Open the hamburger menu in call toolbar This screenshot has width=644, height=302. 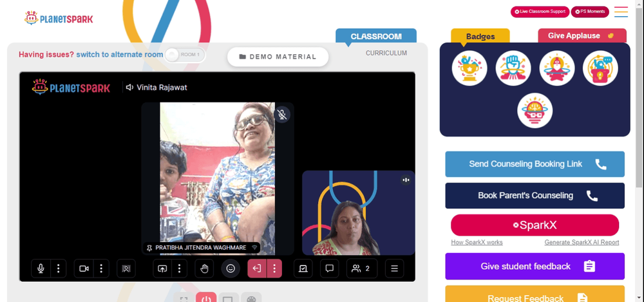tap(394, 269)
